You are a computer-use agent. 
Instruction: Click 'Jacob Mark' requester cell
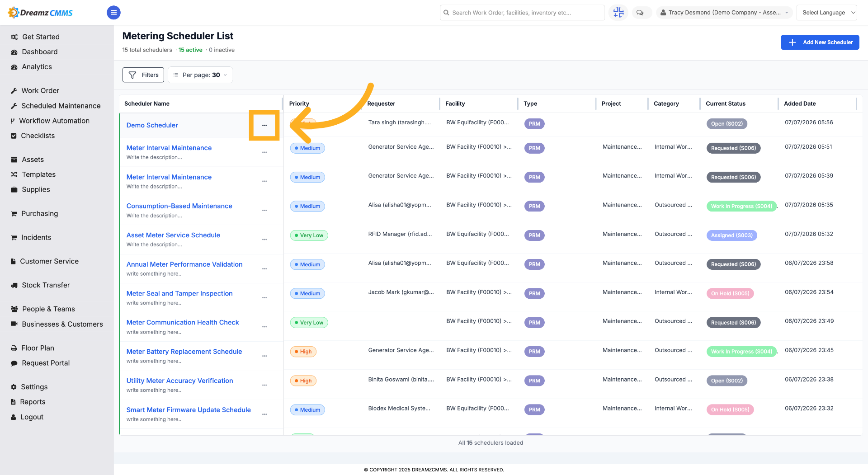click(401, 292)
